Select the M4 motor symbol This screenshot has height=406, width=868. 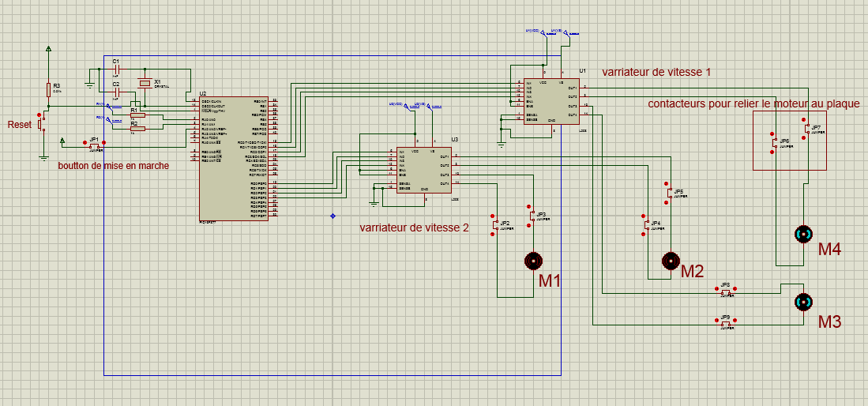click(x=803, y=234)
